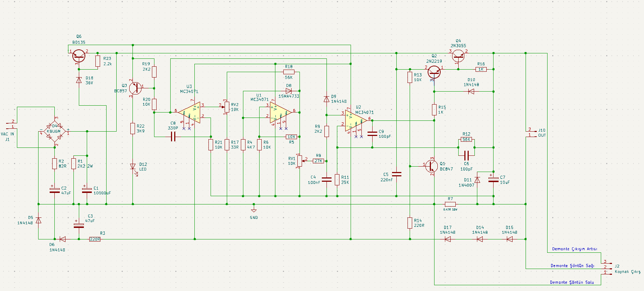This screenshot has width=644, height=291.
Task: Select the C2 47uF capacitor symbol
Action: coord(55,190)
